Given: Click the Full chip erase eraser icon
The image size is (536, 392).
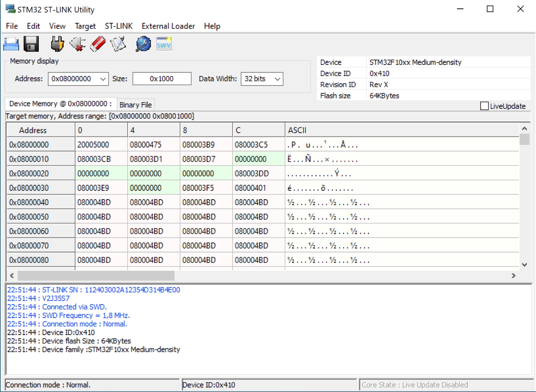Looking at the screenshot, I should [98, 44].
